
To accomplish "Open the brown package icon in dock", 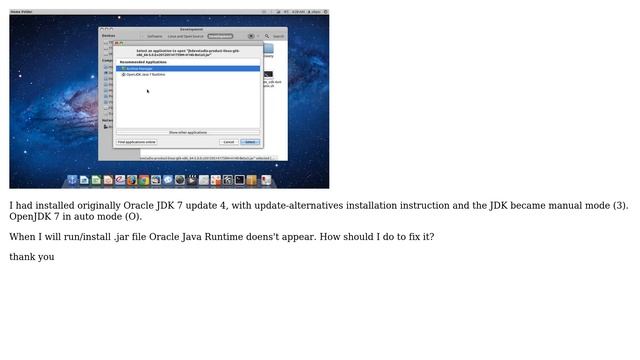I will pos(252,180).
